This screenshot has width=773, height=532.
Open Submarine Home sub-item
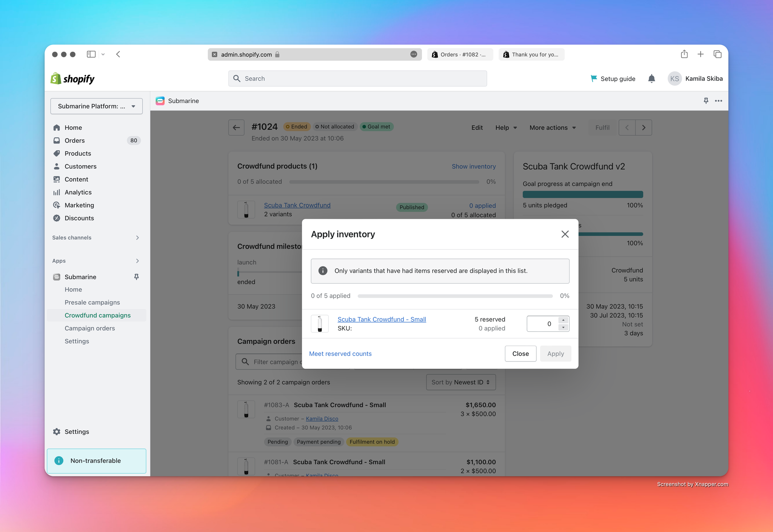coord(73,289)
